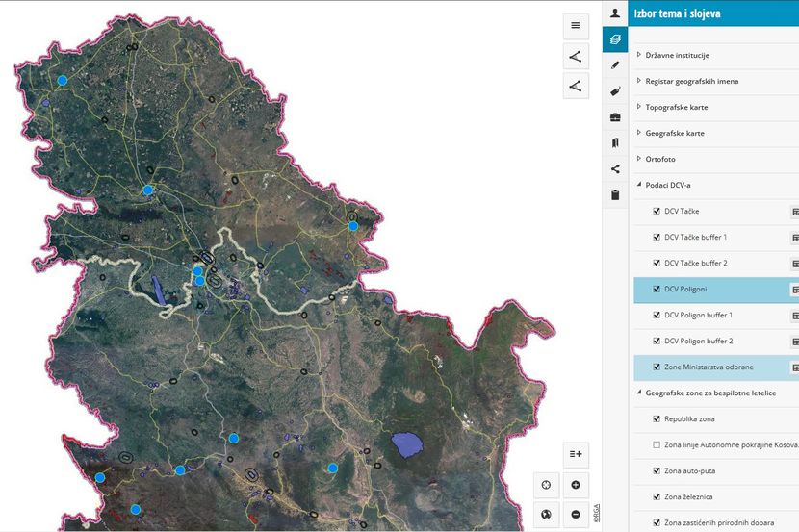Enable Zona linije Autonomne pokrajine Kosova checkbox

click(x=657, y=445)
